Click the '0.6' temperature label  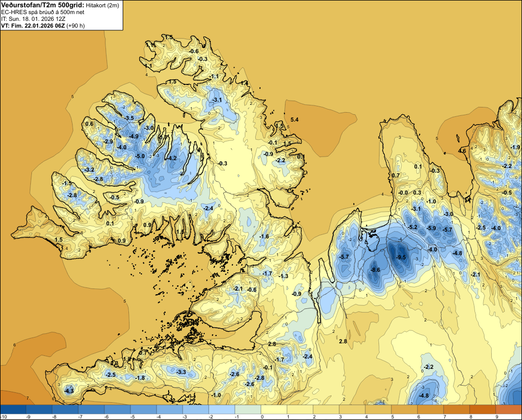[90, 124]
